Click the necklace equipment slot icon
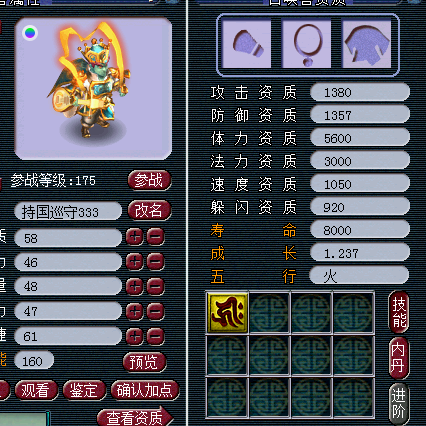Image resolution: width=426 pixels, height=426 pixels. point(306,44)
